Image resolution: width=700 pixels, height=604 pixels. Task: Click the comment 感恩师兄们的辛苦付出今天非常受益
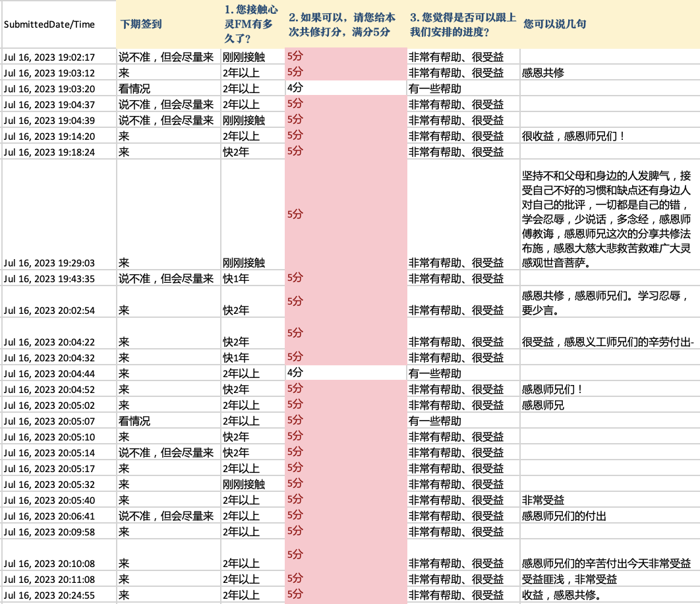click(606, 564)
